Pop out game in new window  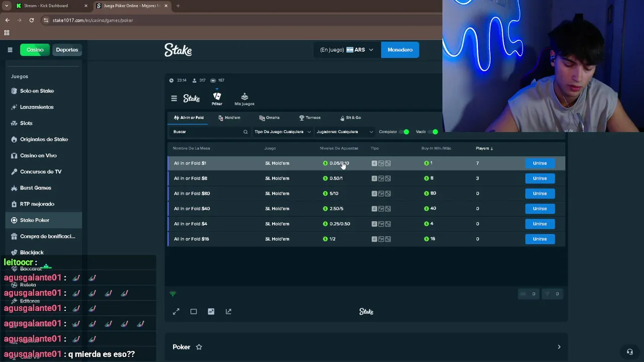pos(228,312)
